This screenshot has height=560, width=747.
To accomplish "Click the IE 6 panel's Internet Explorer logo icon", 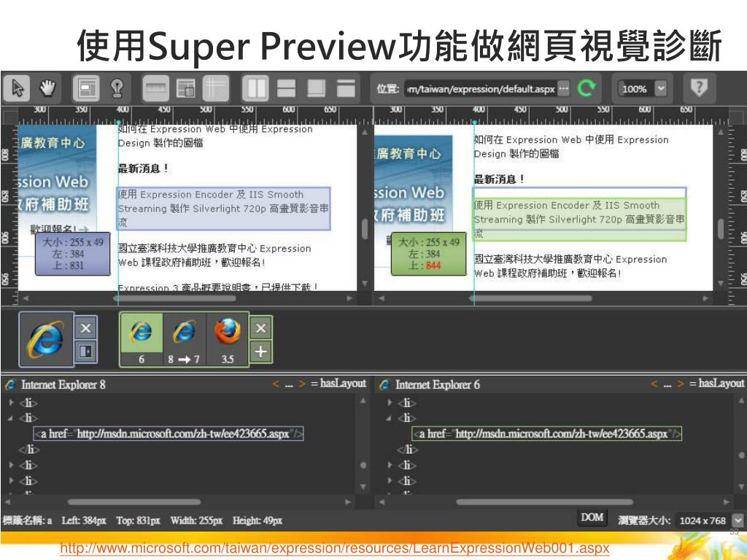I will coord(384,385).
